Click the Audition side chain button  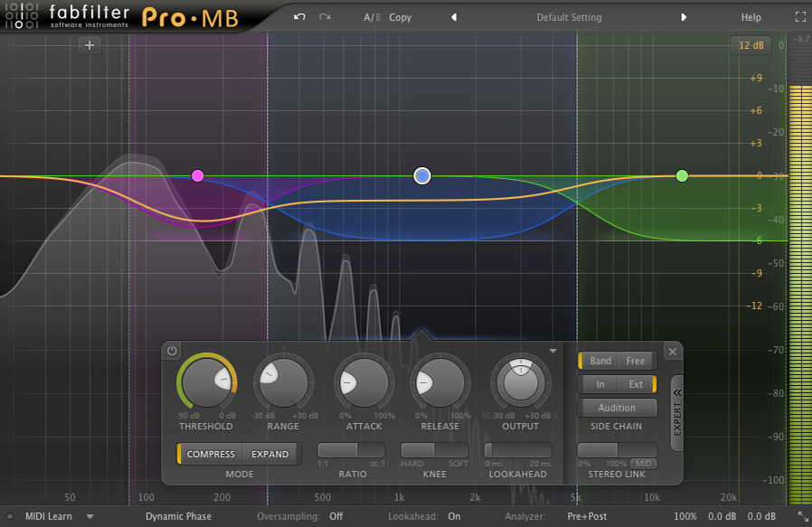(617, 408)
